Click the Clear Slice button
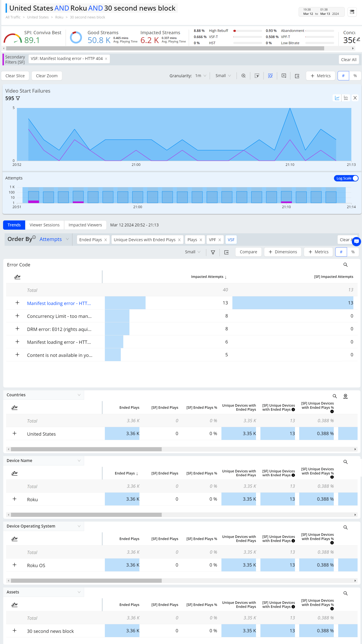Screen dimensions: 362x644 15,76
